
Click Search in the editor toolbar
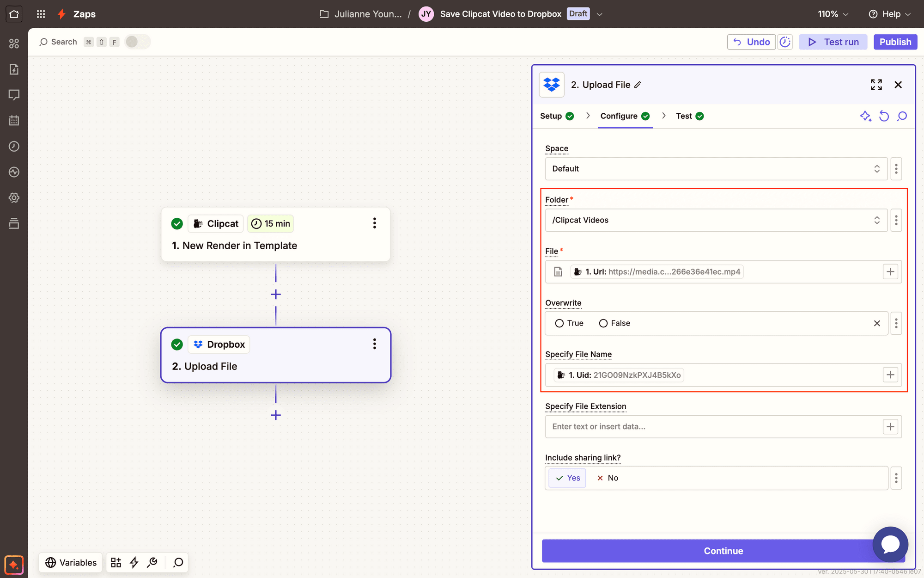coord(58,42)
